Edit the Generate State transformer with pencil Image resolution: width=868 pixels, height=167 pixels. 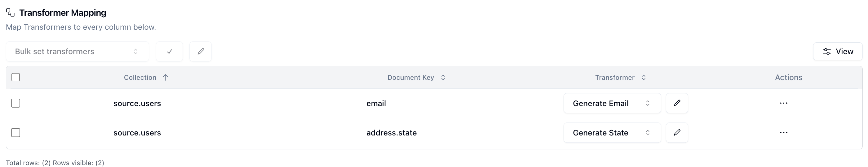click(677, 133)
